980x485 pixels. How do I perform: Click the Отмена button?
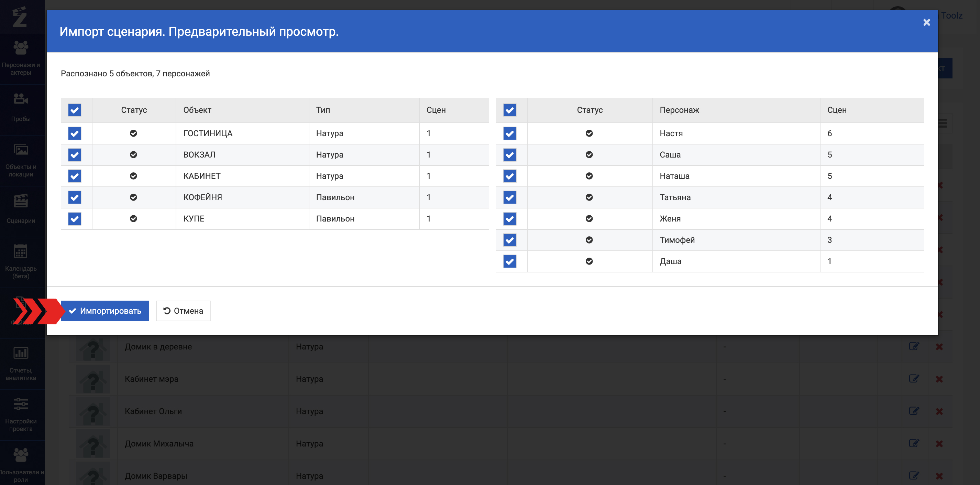click(x=183, y=311)
